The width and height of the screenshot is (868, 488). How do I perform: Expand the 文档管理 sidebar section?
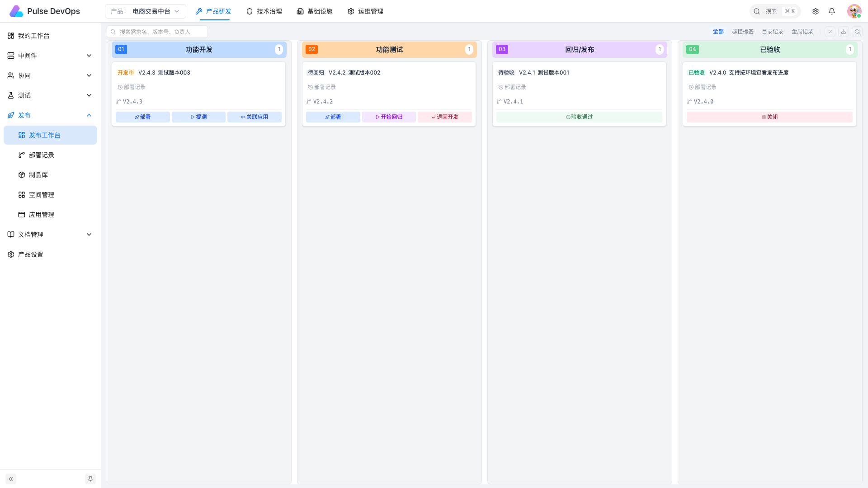(50, 235)
